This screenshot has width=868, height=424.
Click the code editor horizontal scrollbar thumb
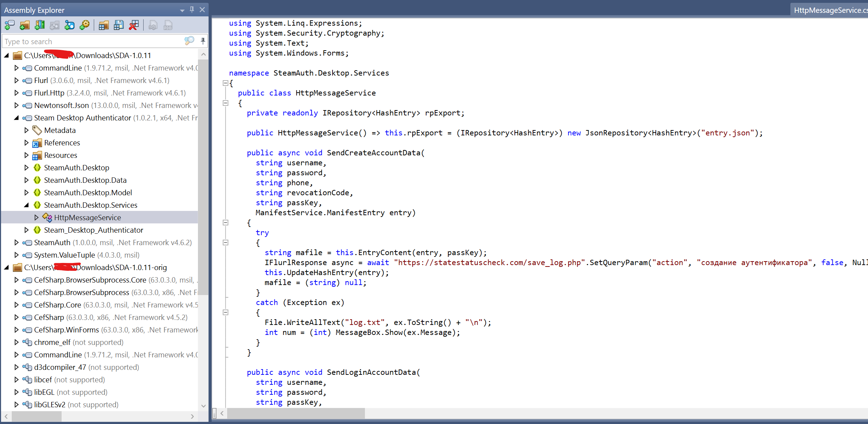(x=296, y=413)
